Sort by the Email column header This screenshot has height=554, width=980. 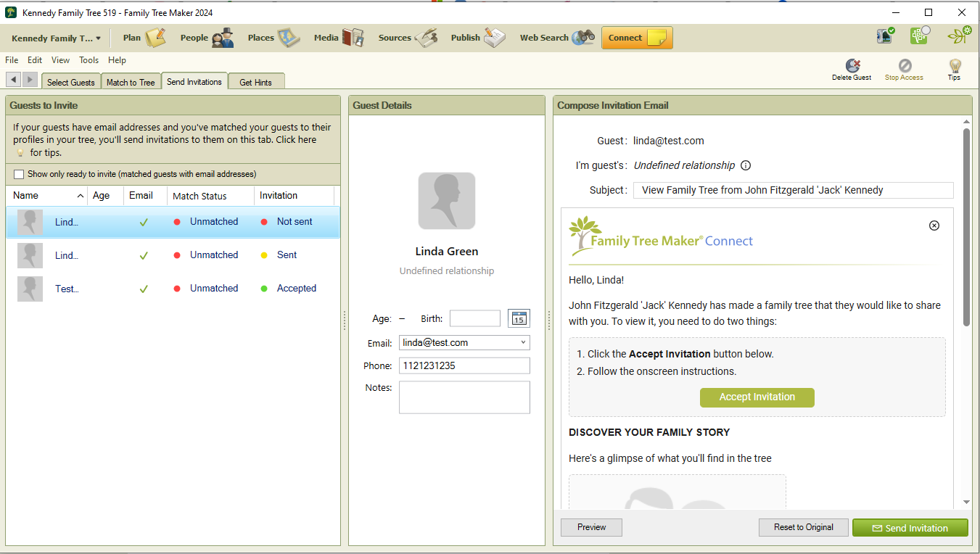[145, 196]
